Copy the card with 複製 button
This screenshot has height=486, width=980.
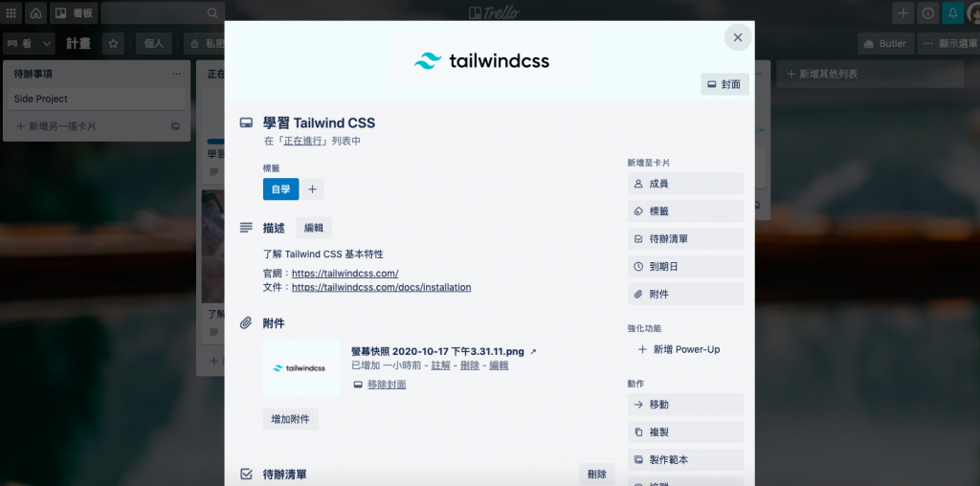pyautogui.click(x=685, y=431)
